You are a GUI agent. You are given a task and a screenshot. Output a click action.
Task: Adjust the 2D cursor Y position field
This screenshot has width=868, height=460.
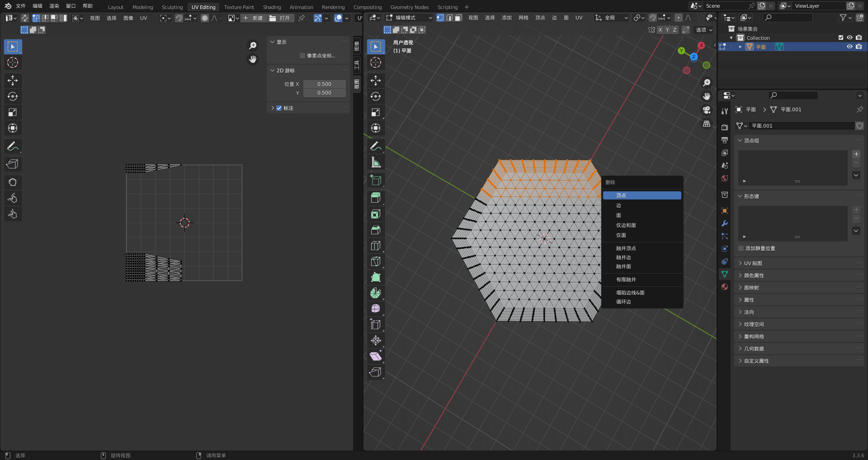pos(325,93)
